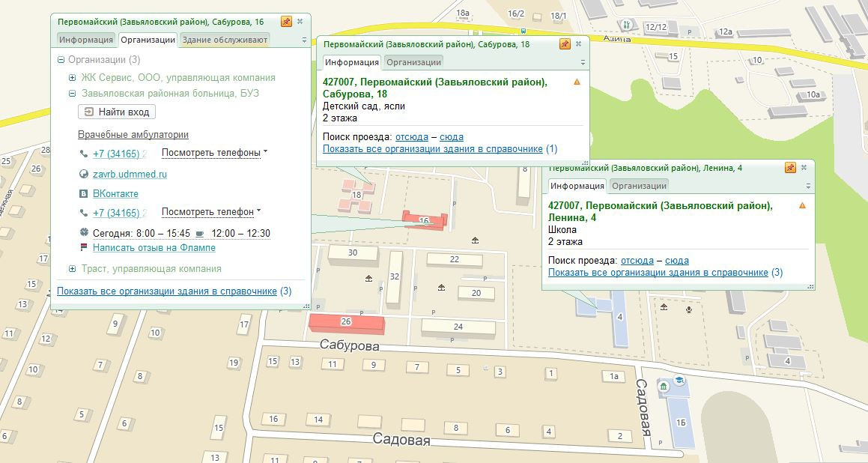This screenshot has width=868, height=463.
Task: Click second phone number +7 (34165)
Action: coord(118,213)
